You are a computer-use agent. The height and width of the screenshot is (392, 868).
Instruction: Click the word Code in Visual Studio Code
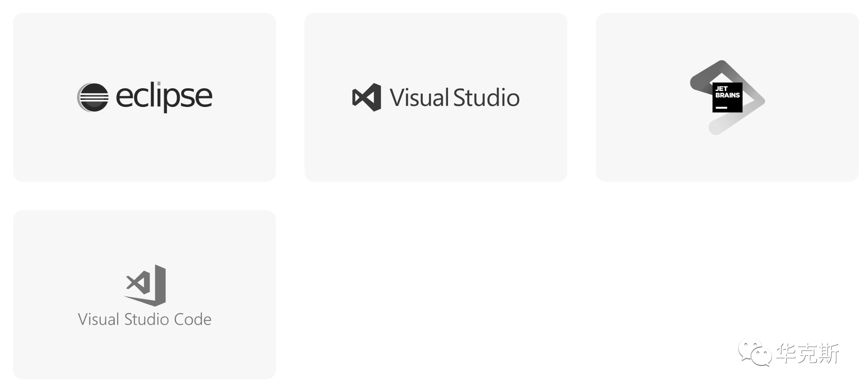click(193, 319)
